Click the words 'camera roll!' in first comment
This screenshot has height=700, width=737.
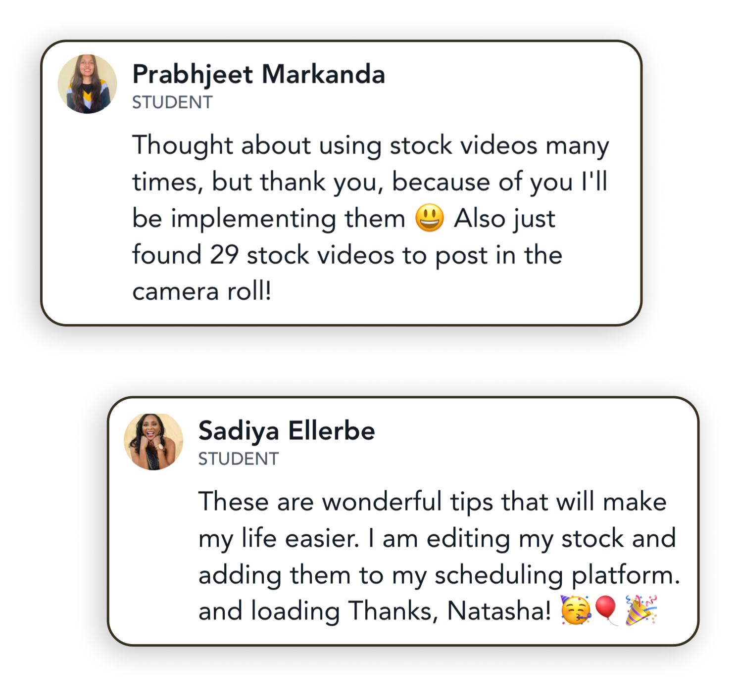coord(202,291)
